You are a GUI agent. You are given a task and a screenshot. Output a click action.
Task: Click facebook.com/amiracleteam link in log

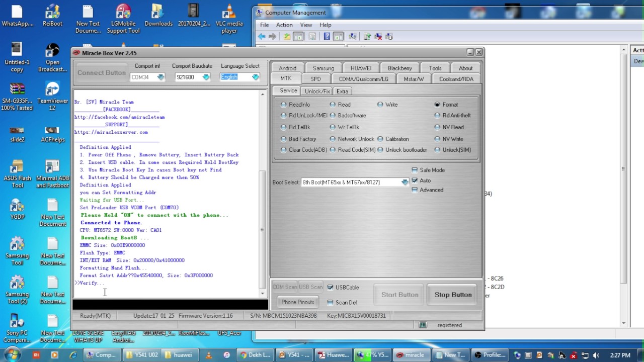click(x=120, y=117)
